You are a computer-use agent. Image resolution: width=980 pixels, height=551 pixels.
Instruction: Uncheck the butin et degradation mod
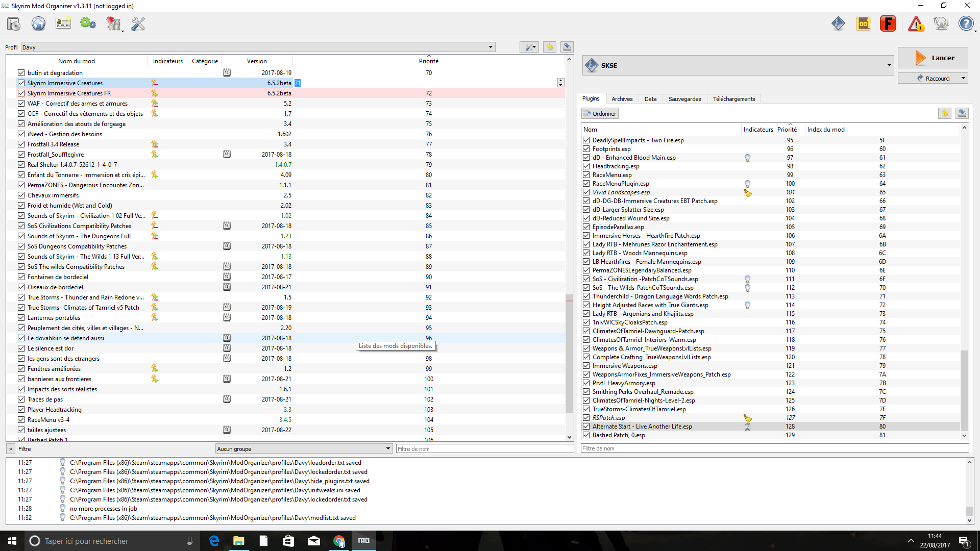tap(21, 72)
